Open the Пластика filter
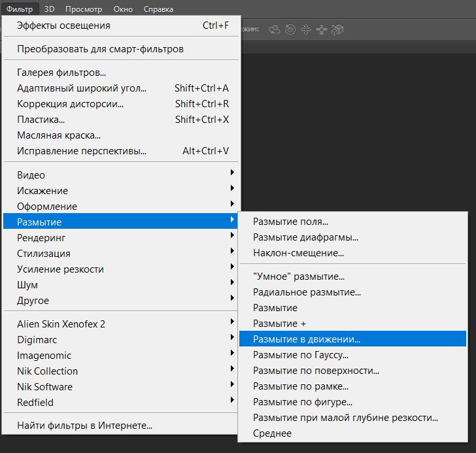 [121, 120]
